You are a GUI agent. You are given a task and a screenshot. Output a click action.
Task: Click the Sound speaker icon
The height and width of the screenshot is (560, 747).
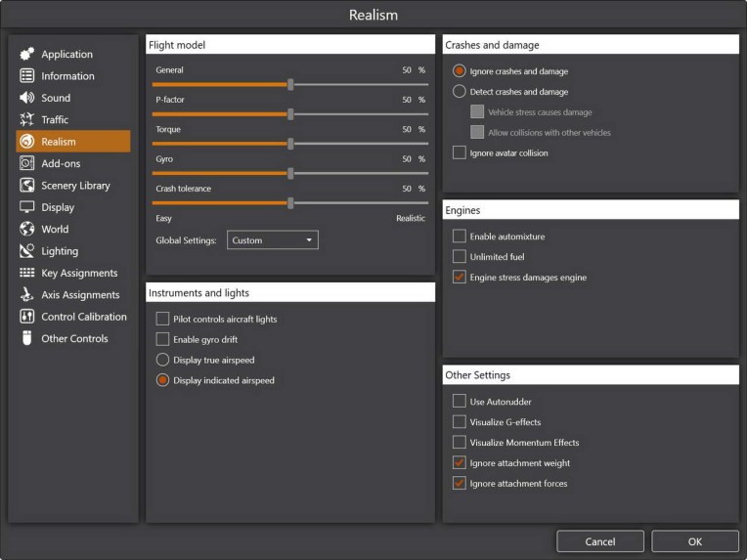pyautogui.click(x=27, y=98)
